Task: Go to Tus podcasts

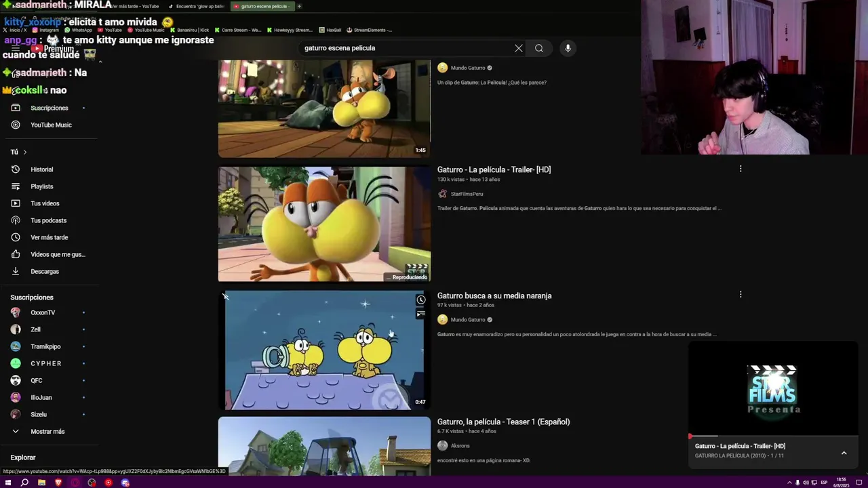Action: [49, 220]
